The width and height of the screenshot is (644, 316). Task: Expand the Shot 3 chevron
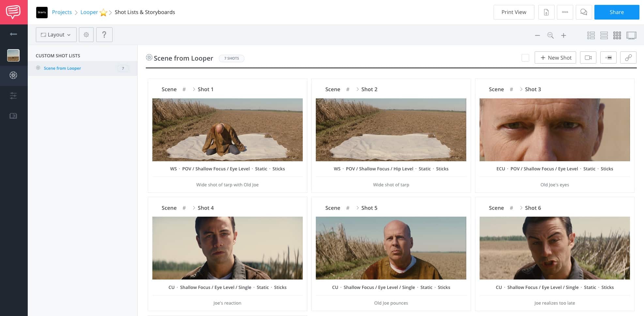coord(521,89)
